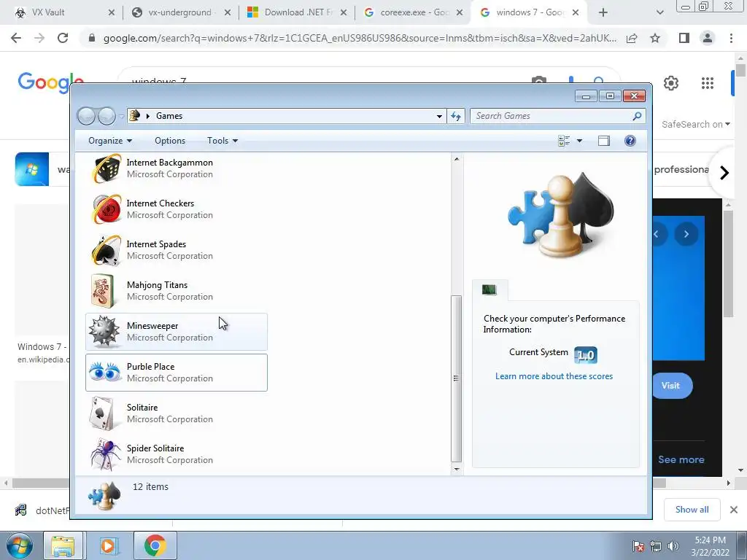Expand the Games address bar dropdown
Viewport: 747px width, 560px height.
439,116
